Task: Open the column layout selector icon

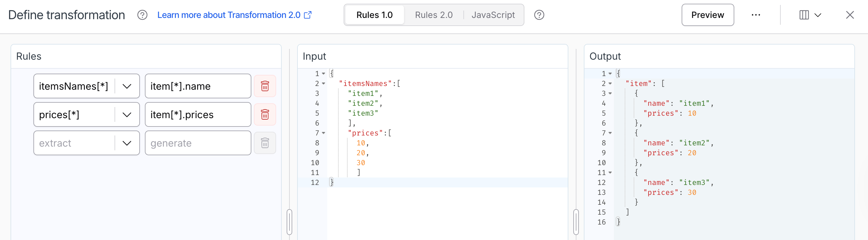Action: [x=810, y=15]
